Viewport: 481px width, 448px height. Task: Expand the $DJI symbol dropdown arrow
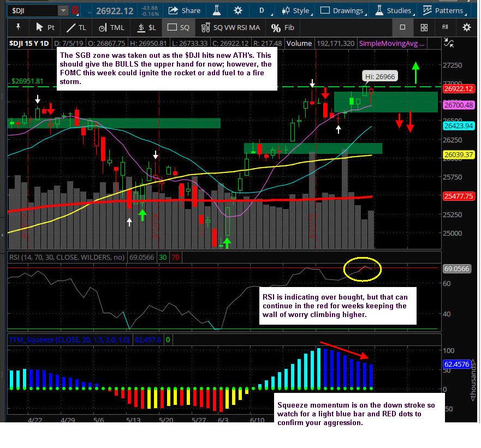tap(63, 11)
